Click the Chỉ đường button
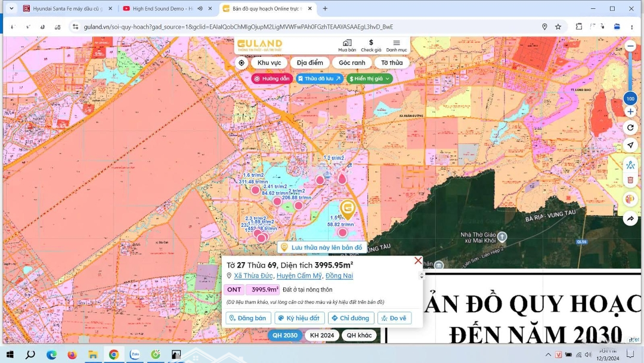The width and height of the screenshot is (644, 363). point(351,318)
